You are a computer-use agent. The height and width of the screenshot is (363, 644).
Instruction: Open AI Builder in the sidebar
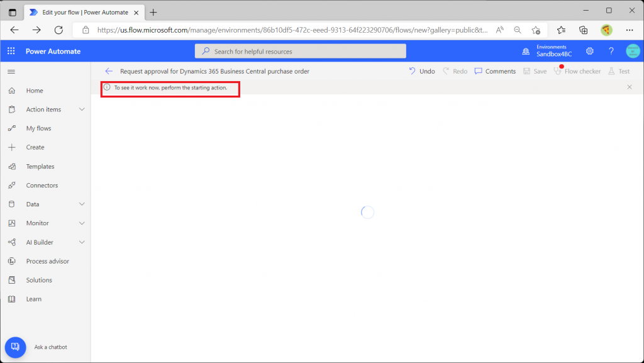[x=40, y=242]
